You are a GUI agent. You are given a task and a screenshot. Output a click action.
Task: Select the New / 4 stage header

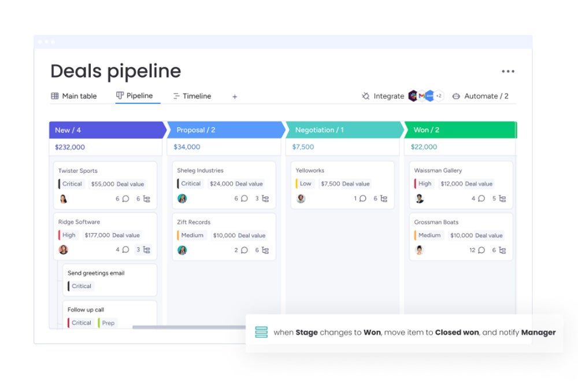pyautogui.click(x=108, y=130)
